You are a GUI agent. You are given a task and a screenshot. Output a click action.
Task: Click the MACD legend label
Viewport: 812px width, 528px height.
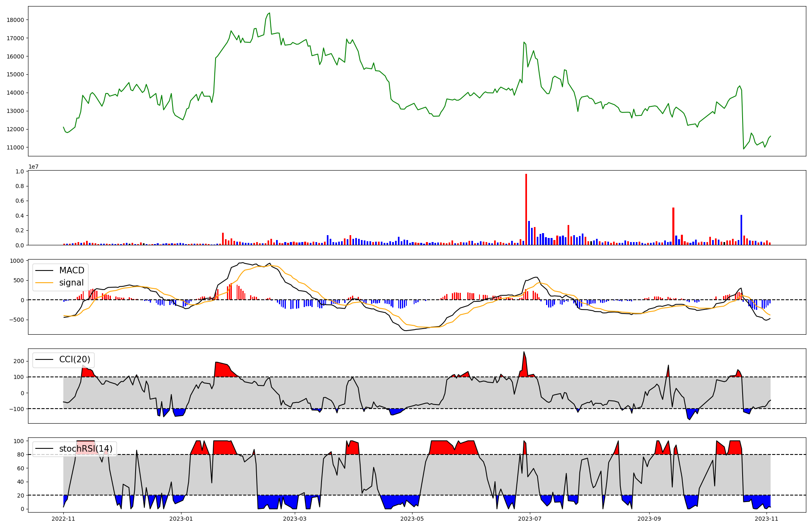pos(71,270)
